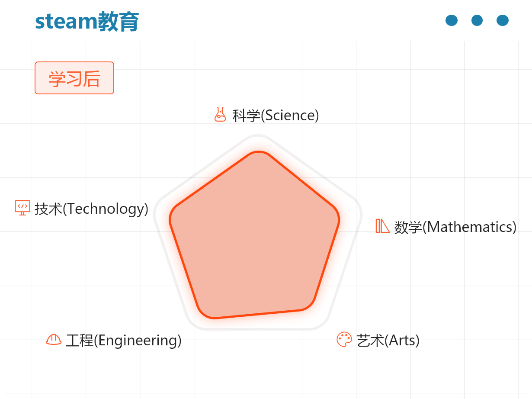The width and height of the screenshot is (532, 399).
Task: Click the middle blue dot at top right
Action: [477, 20]
